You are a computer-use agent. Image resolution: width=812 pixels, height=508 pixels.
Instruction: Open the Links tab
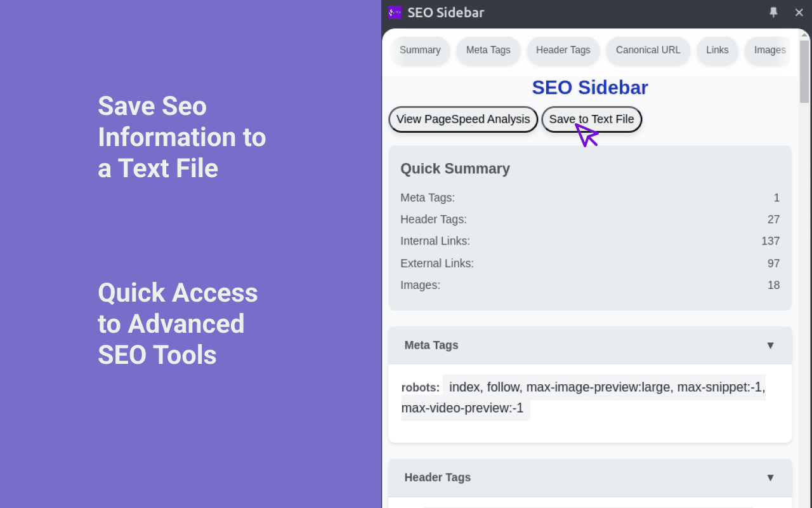point(717,50)
